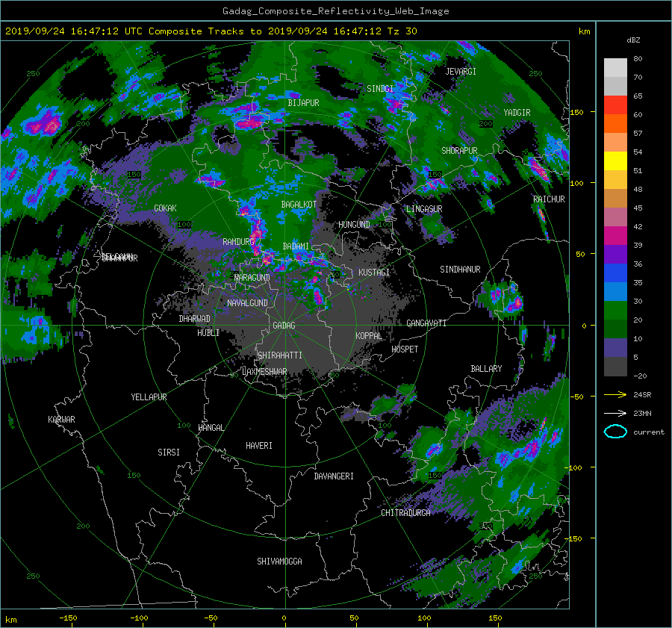The image size is (672, 628).
Task: Click the SINDHANUR city label
Action: point(460,270)
